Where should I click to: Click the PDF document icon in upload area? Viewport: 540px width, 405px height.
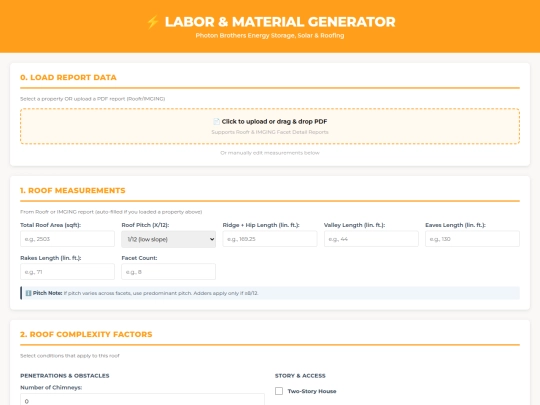pyautogui.click(x=216, y=122)
